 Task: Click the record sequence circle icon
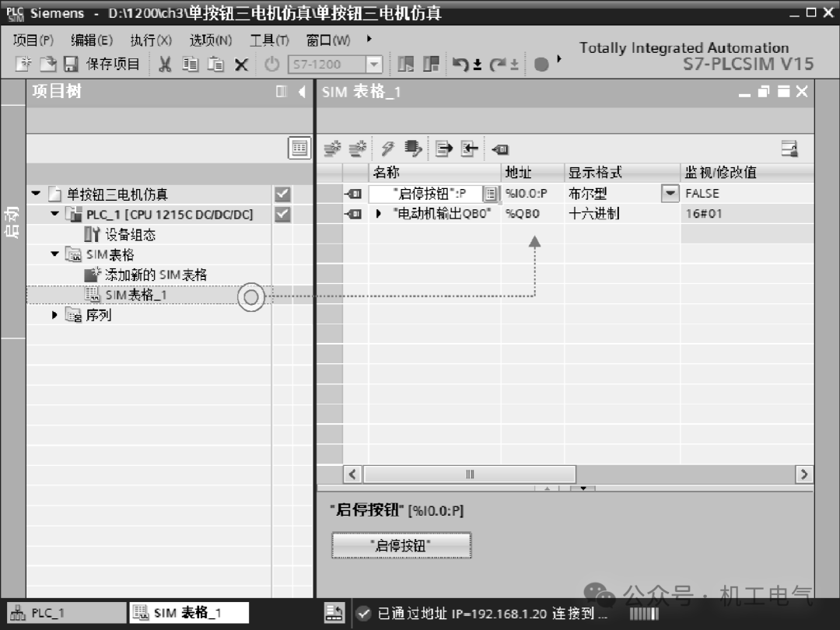pos(541,65)
